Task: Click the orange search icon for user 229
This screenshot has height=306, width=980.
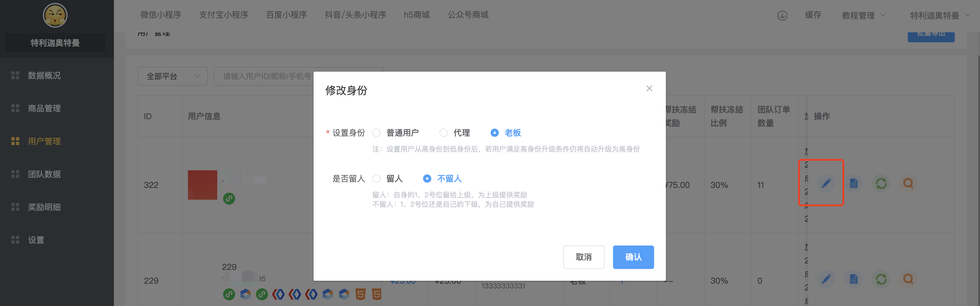Action: coord(908,279)
